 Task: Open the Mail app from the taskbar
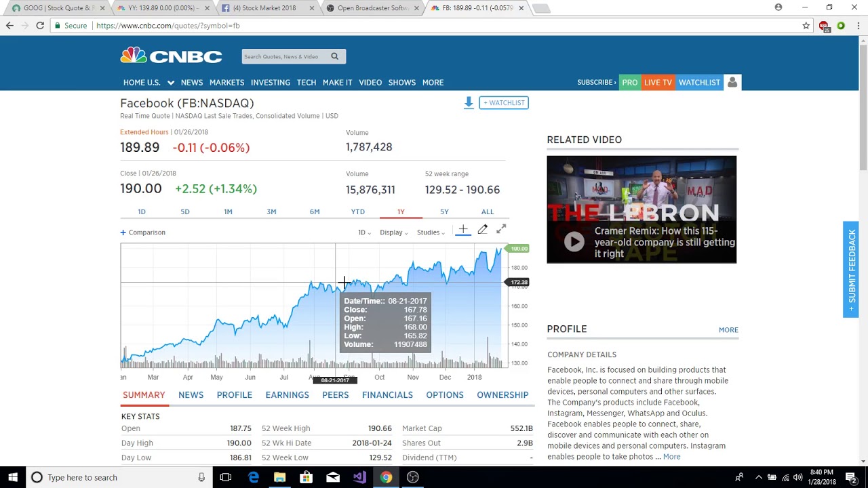tap(333, 477)
